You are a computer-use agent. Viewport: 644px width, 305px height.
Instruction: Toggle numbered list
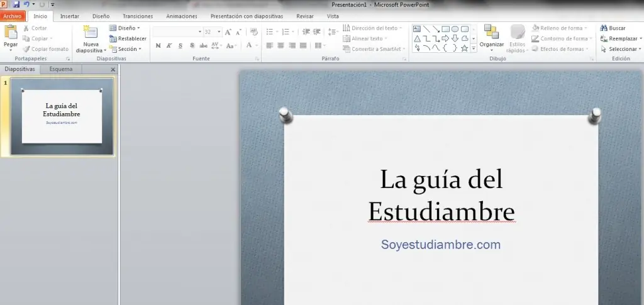point(286,31)
